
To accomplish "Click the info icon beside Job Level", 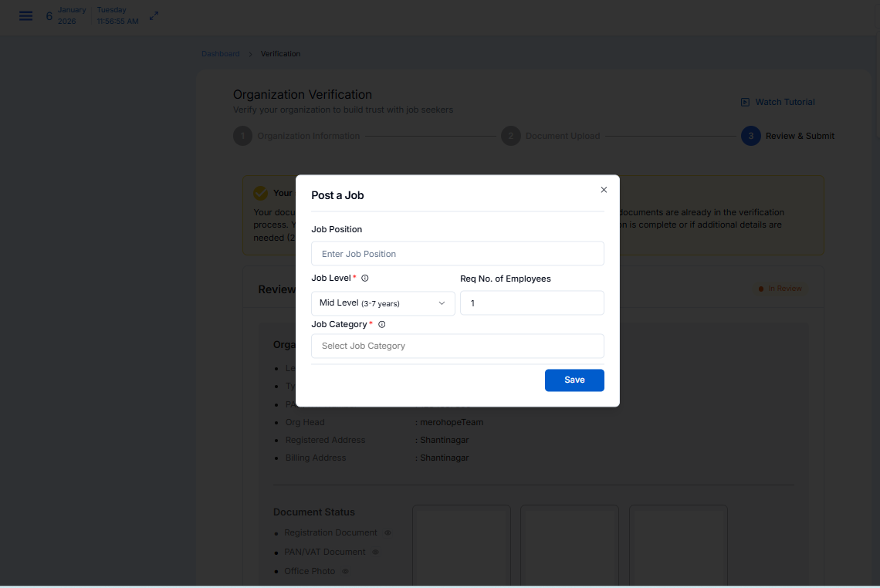I will tap(365, 279).
